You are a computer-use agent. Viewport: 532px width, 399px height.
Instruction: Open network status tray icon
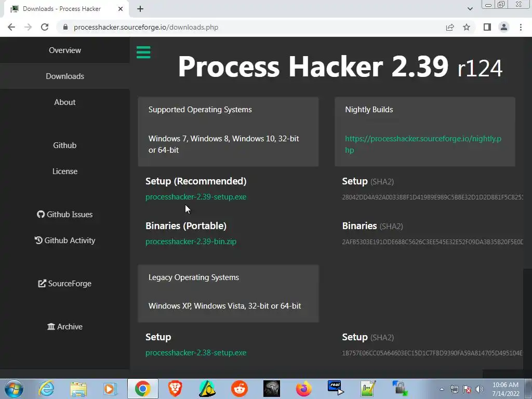(454, 389)
